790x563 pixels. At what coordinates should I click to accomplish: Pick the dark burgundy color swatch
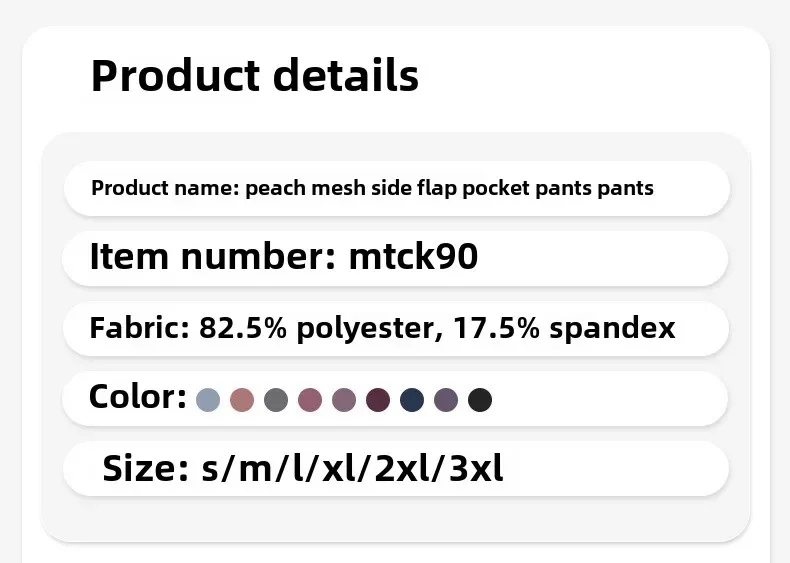click(x=378, y=400)
